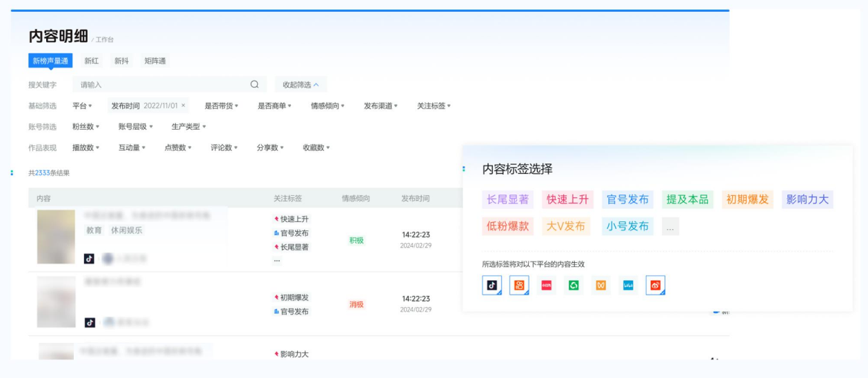
Task: Switch to 新红 tab
Action: pyautogui.click(x=92, y=61)
